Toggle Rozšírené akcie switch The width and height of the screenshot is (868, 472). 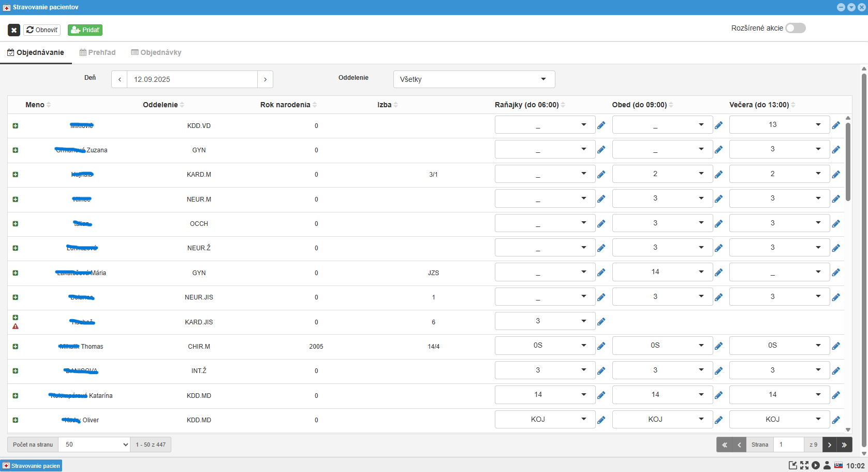[795, 28]
